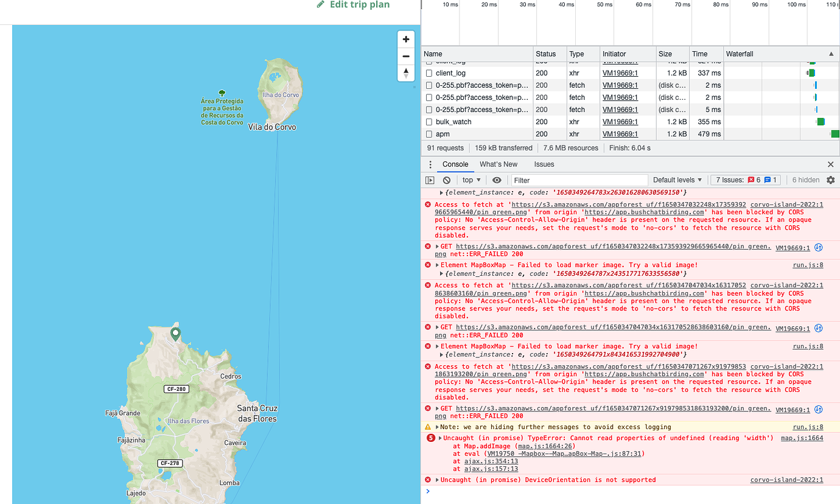Zoom in on the map
Viewport: 840px width, 504px height.
click(x=405, y=38)
